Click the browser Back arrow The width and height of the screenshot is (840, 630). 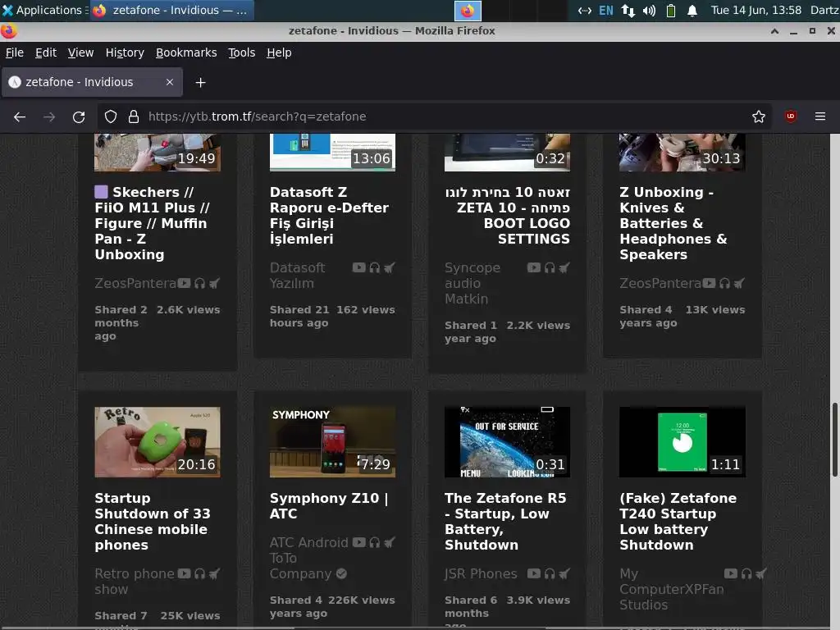[x=20, y=116]
